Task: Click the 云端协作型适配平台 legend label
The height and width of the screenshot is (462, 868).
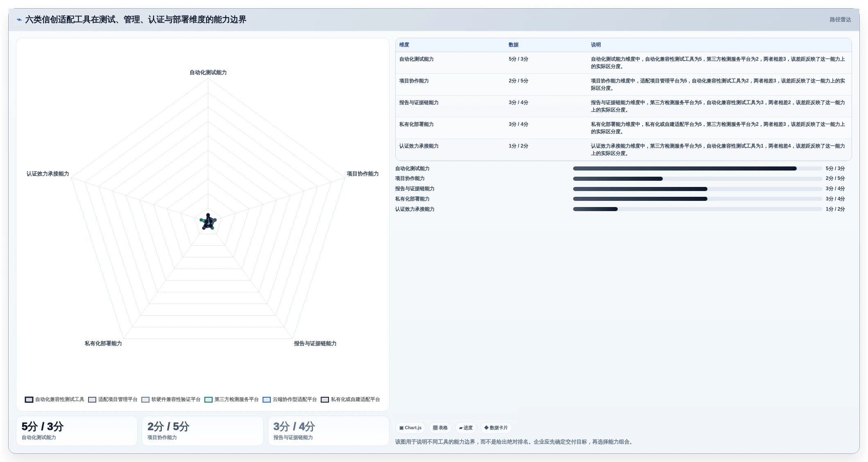Action: click(295, 400)
